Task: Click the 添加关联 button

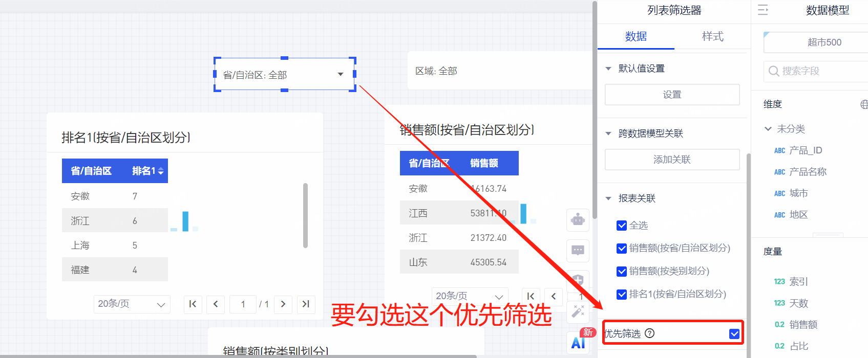Action: 672,160
